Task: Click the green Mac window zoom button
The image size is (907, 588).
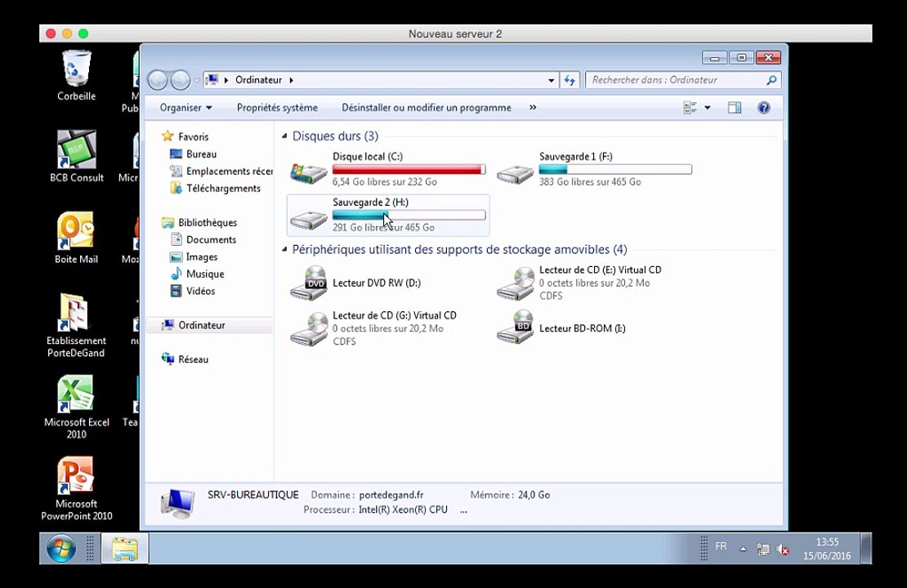Action: click(83, 33)
